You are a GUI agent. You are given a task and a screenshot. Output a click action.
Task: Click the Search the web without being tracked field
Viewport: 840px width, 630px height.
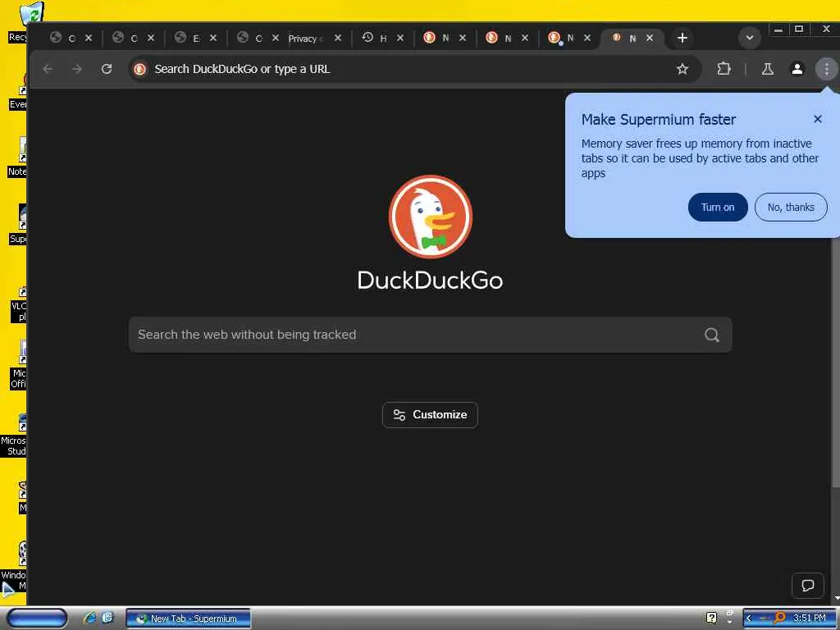click(430, 335)
